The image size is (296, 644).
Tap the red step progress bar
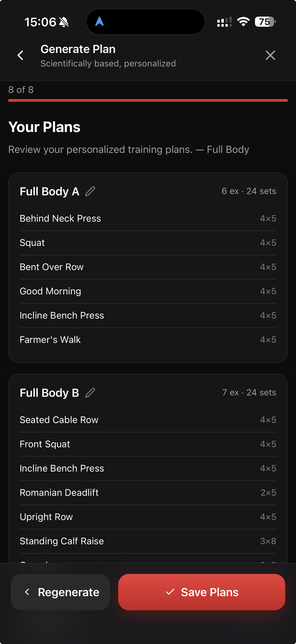click(x=148, y=100)
